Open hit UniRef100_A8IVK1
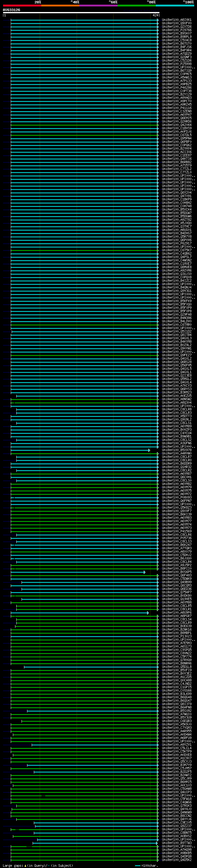 [176, 20]
